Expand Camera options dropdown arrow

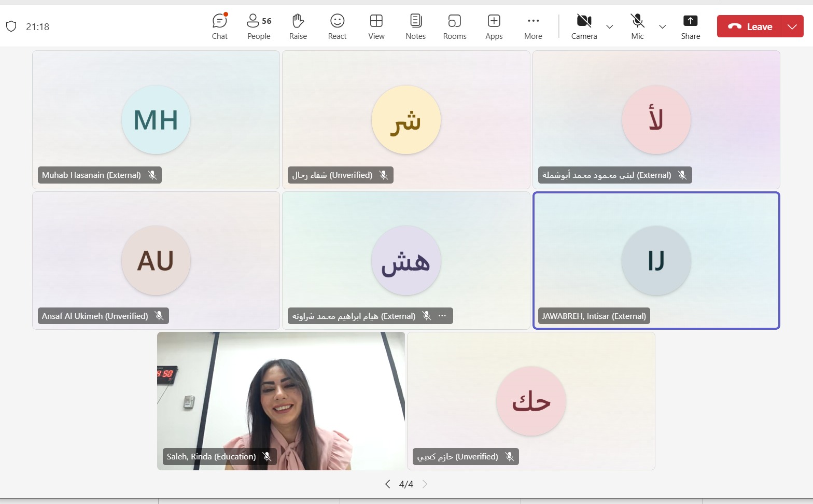[x=610, y=26]
